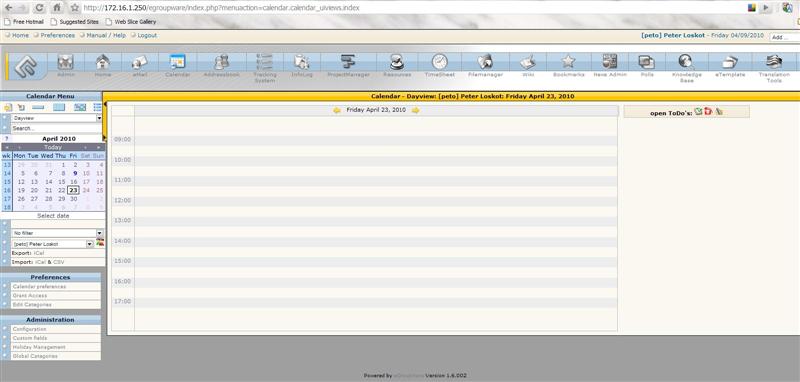Viewport: 800px width, 382px height.
Task: Open the Free Hotmail bookmark
Action: coord(24,22)
